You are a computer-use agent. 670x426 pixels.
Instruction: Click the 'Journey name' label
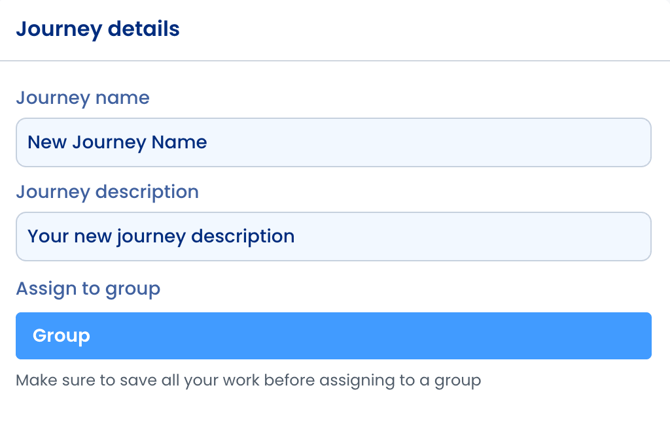(83, 98)
